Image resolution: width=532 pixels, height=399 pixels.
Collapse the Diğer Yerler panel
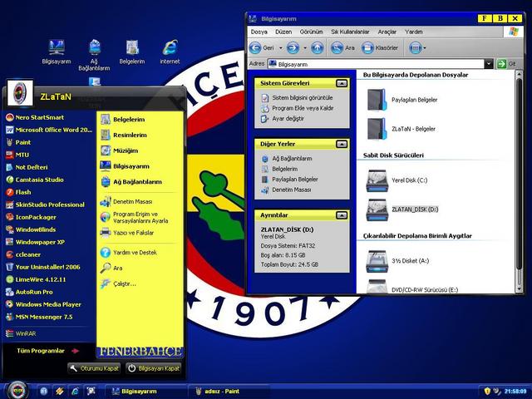click(x=342, y=144)
